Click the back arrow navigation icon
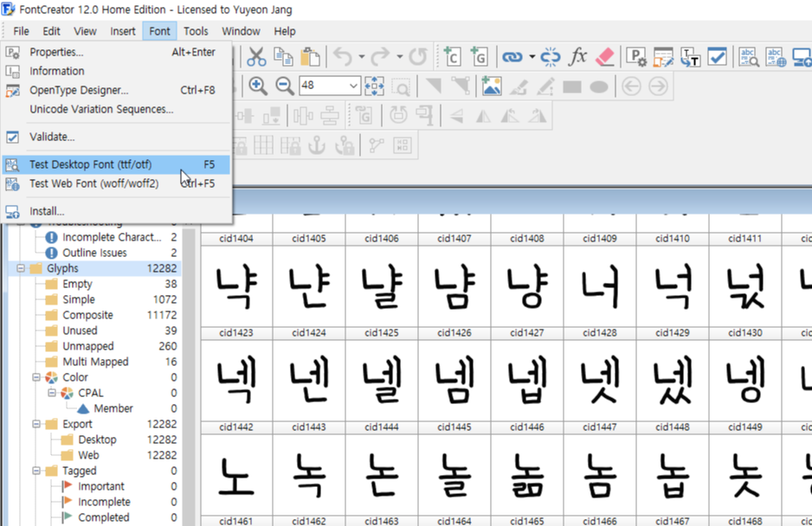This screenshot has width=812, height=526. (631, 87)
